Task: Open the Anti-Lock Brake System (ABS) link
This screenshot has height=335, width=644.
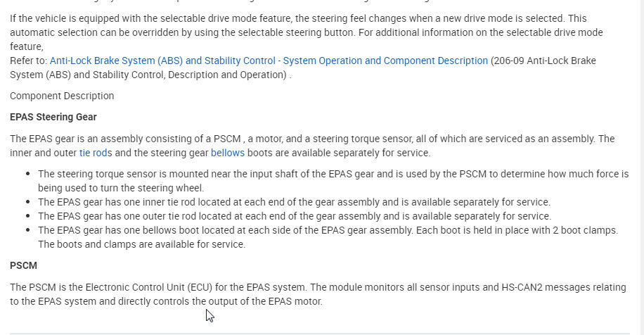Action: click(269, 61)
